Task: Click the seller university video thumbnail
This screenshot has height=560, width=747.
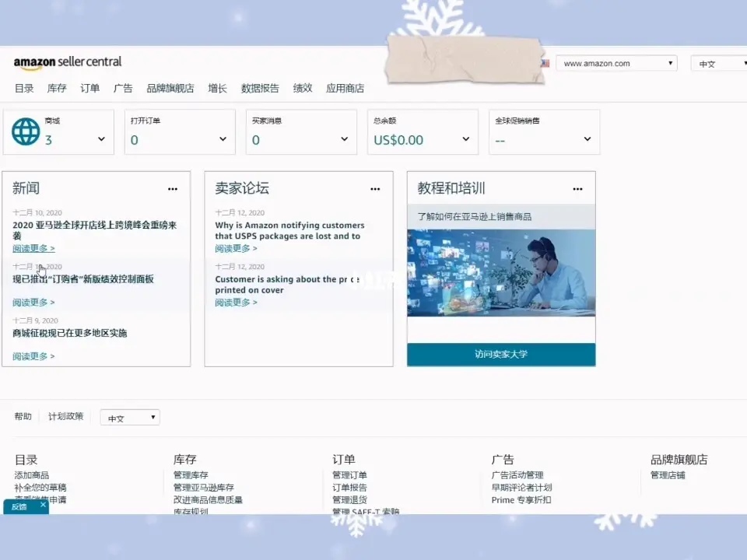Action: (500, 272)
